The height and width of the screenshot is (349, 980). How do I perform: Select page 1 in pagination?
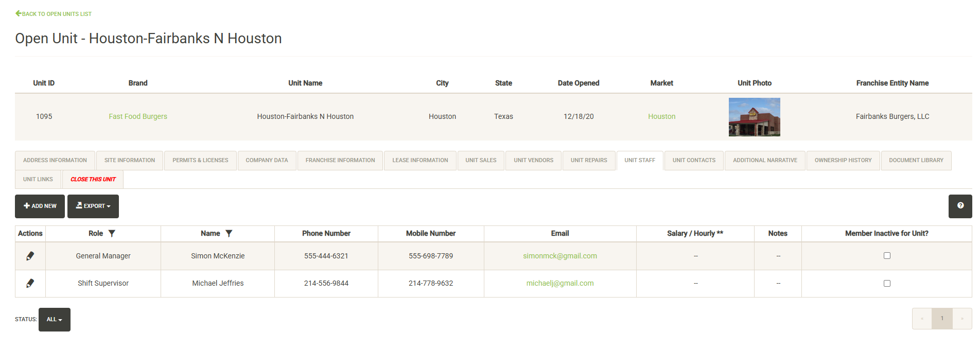[x=942, y=319]
